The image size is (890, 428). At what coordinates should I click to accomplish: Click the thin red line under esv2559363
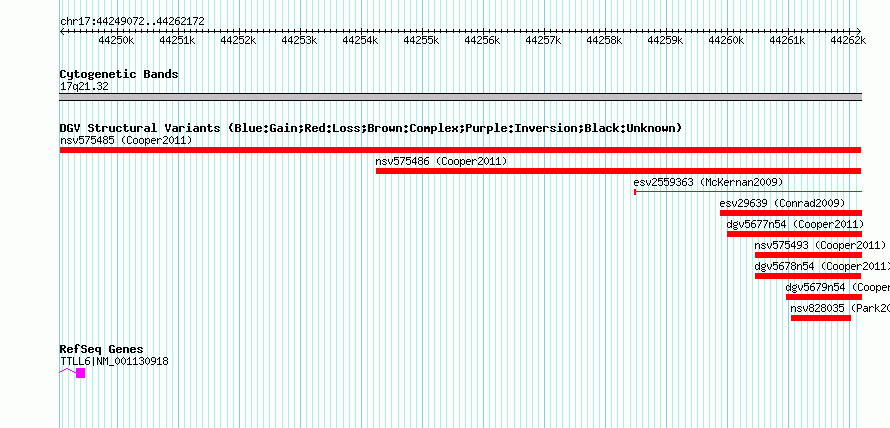pos(748,192)
